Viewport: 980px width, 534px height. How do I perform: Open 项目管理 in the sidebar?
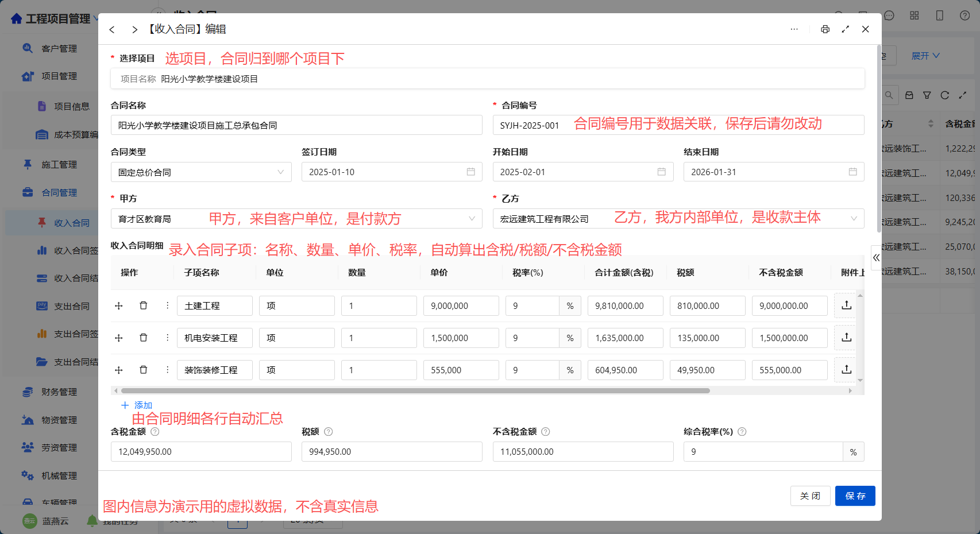(59, 76)
